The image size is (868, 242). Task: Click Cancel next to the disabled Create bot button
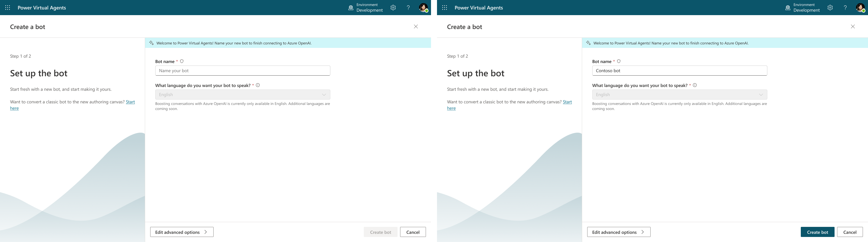(413, 232)
